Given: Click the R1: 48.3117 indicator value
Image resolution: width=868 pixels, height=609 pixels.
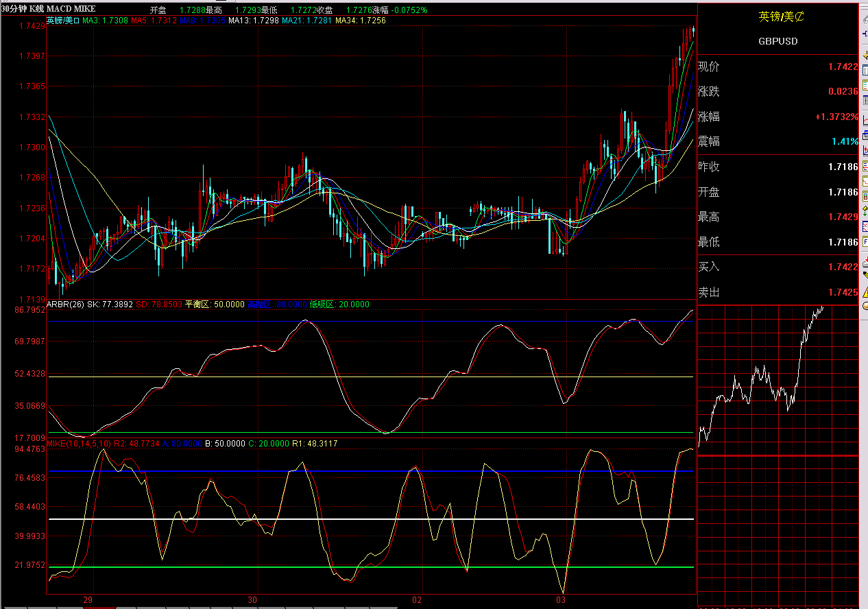Looking at the screenshot, I should (315, 444).
